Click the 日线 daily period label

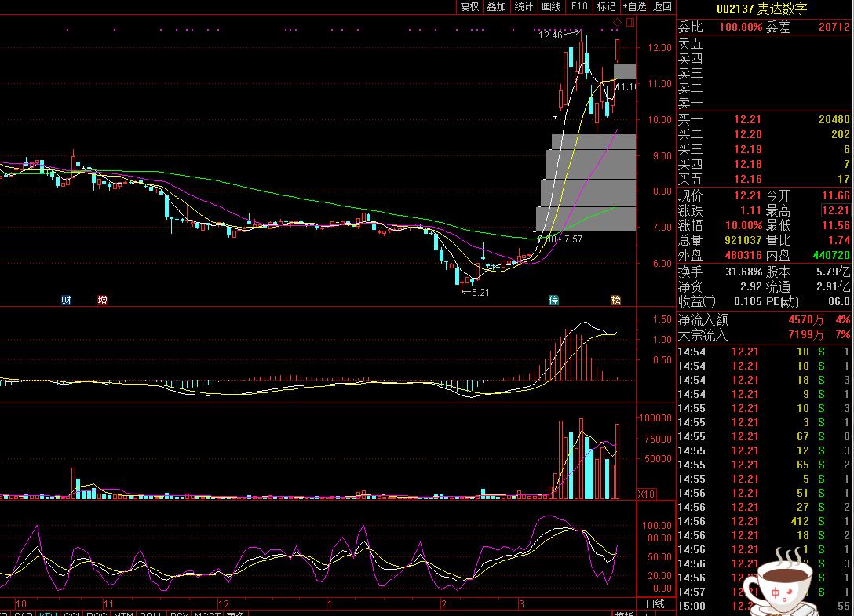(655, 603)
